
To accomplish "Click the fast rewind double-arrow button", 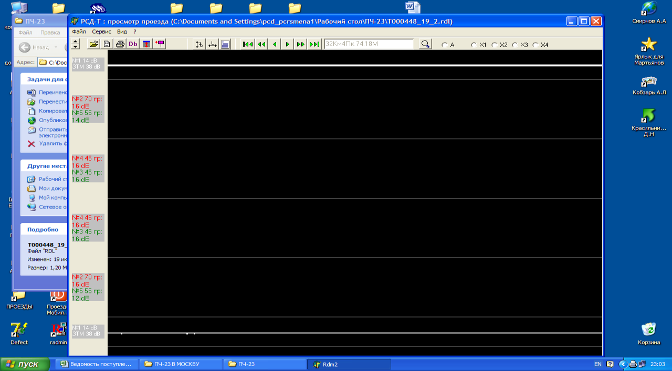I will click(261, 44).
